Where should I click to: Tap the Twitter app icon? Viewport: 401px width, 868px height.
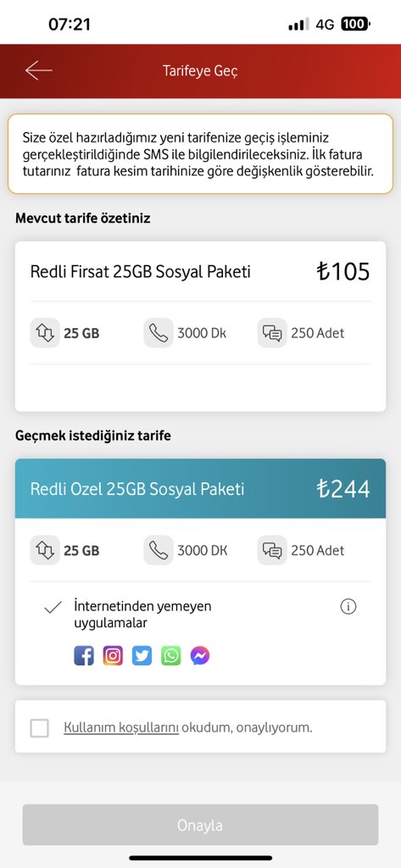click(142, 656)
